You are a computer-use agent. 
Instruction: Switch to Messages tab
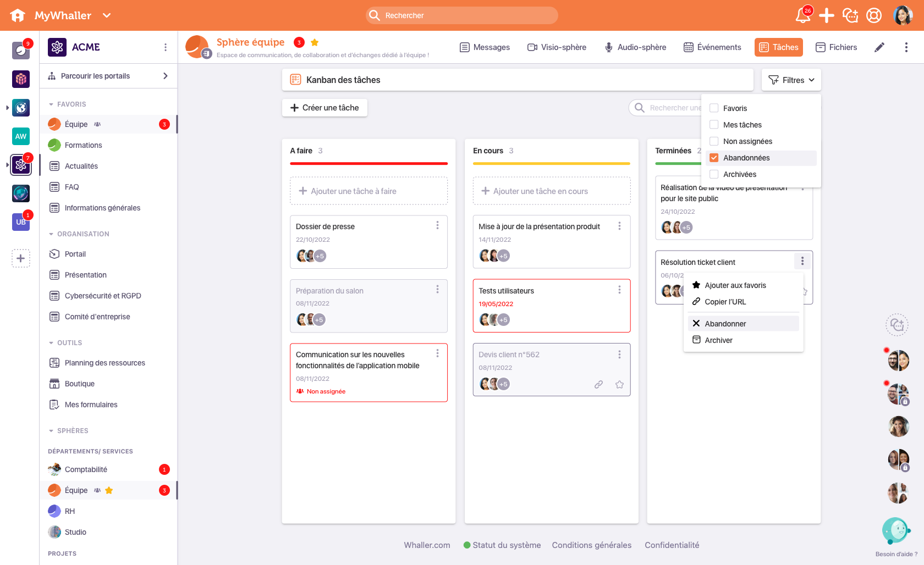pyautogui.click(x=485, y=47)
